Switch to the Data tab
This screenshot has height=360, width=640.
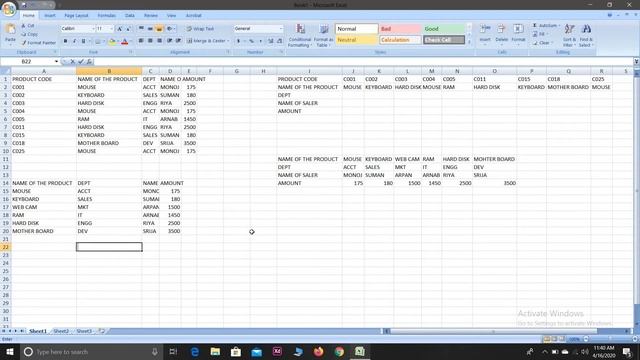tap(130, 16)
